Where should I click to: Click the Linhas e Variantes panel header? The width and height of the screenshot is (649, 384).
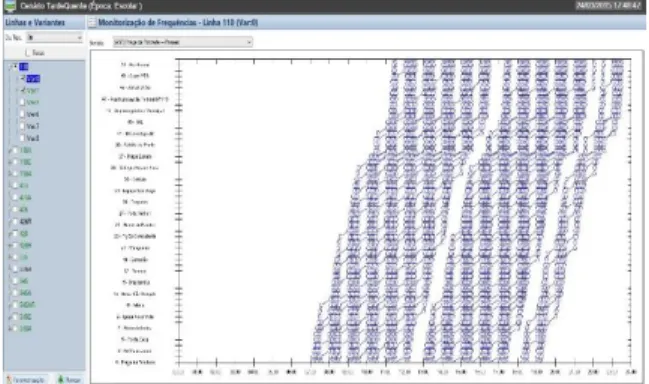pyautogui.click(x=44, y=22)
